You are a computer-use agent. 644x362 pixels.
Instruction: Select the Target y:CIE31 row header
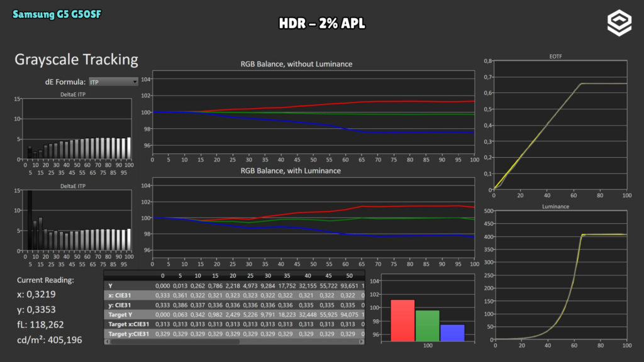pyautogui.click(x=129, y=334)
